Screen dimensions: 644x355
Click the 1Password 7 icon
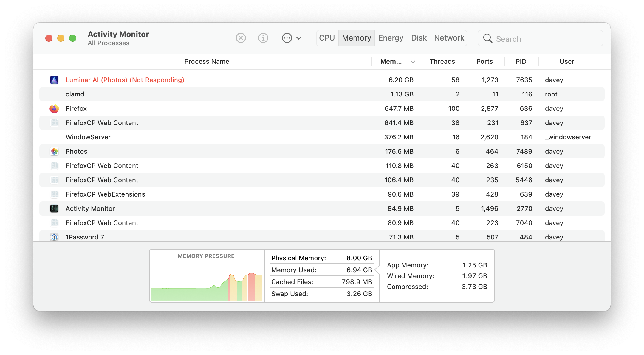pyautogui.click(x=54, y=237)
